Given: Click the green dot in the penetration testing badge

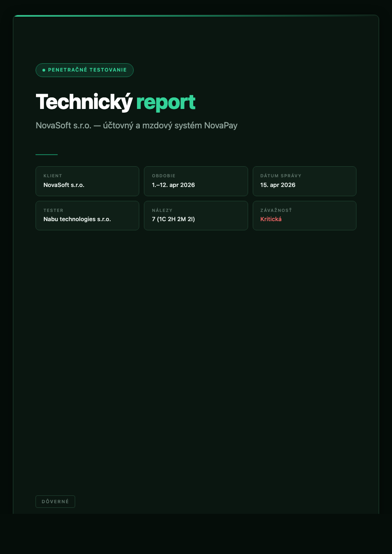Looking at the screenshot, I should 43,70.
